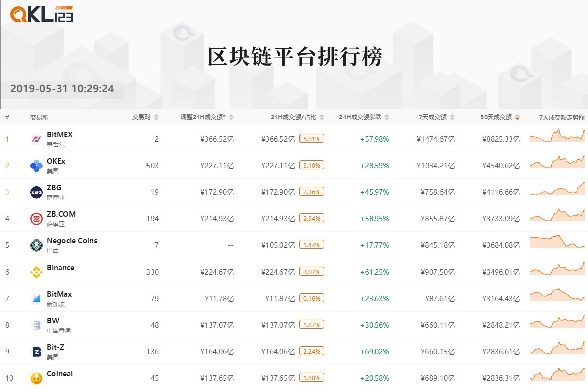The height and width of the screenshot is (392, 588).
Task: Open the OKEx exchange link
Action: click(x=56, y=161)
